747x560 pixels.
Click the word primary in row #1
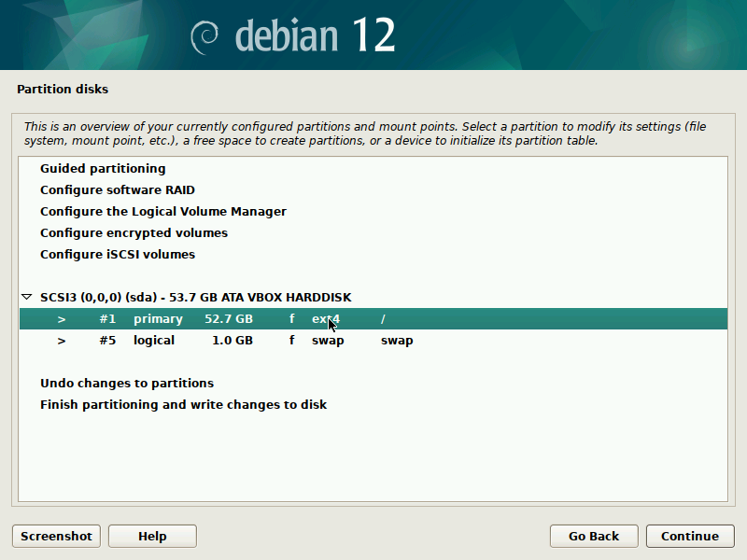[x=158, y=319]
